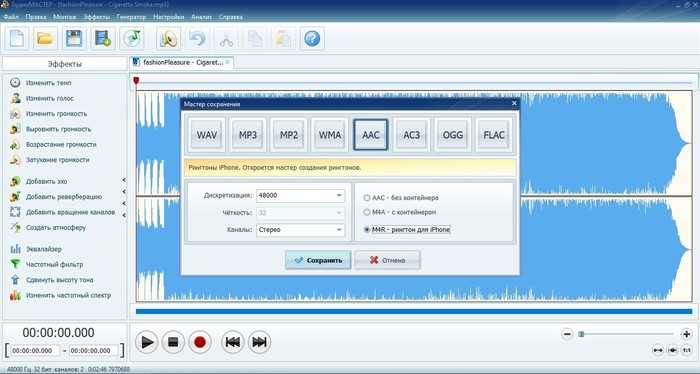Click the icon beside Добавить реверберацию

tap(15, 196)
